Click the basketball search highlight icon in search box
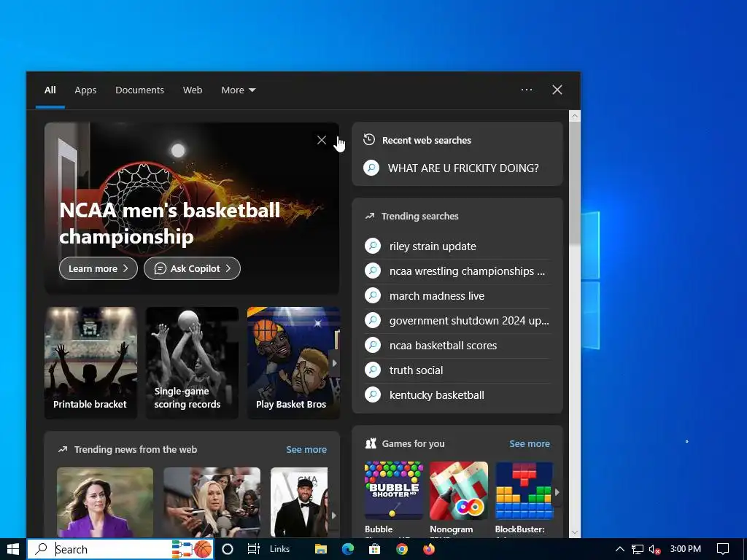The width and height of the screenshot is (747, 560). click(192, 549)
